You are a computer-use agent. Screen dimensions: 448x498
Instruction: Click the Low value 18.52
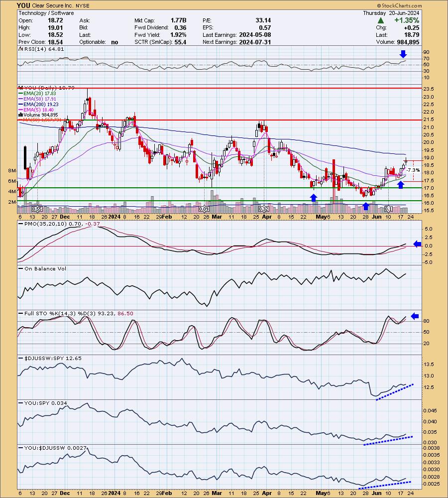[x=55, y=35]
